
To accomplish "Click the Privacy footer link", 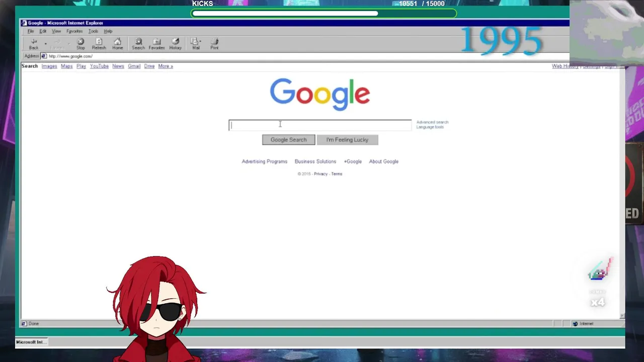I will [320, 174].
